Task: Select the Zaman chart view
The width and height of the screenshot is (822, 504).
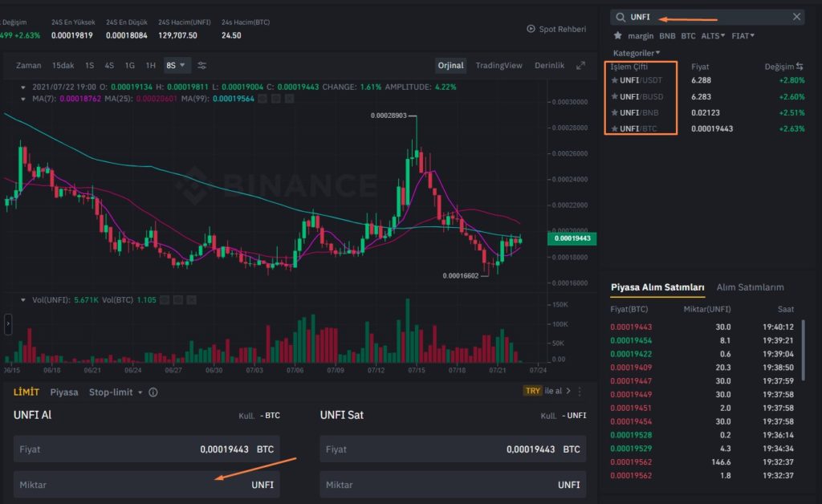Action: tap(28, 66)
